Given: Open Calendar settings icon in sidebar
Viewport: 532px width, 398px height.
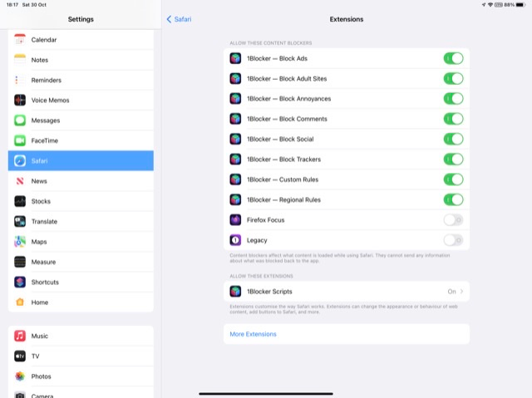Looking at the screenshot, I should 20,40.
